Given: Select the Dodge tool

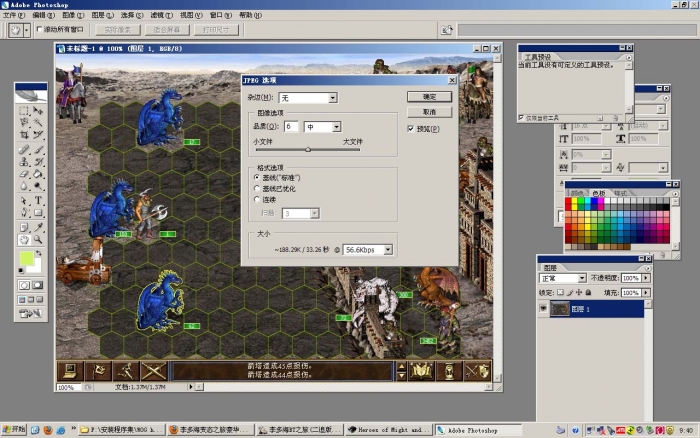Looking at the screenshot, I should 38,186.
